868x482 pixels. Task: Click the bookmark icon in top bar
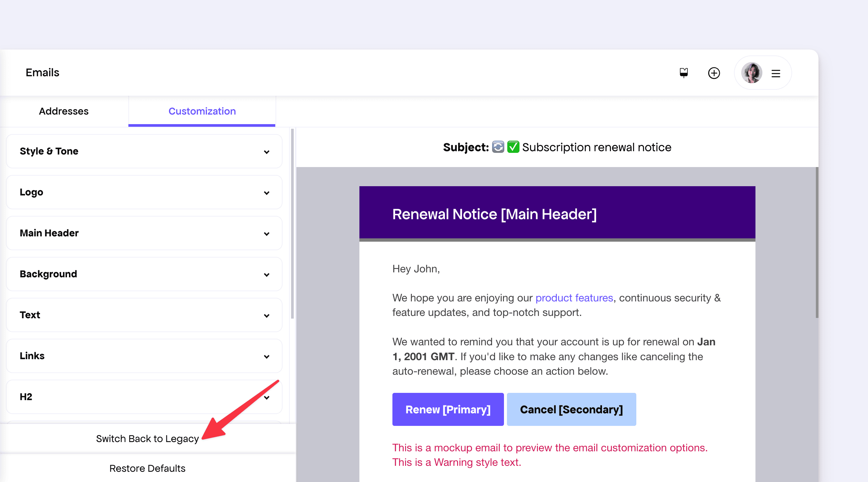[684, 73]
